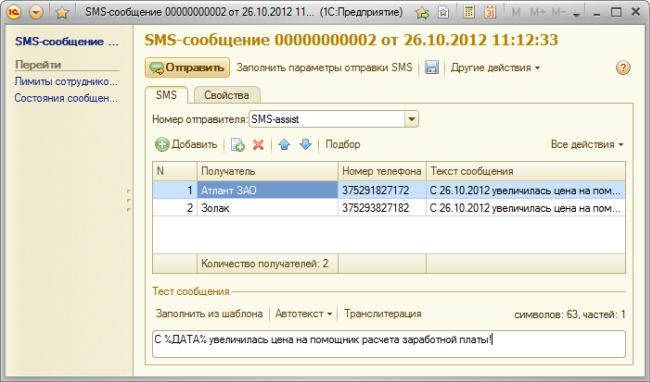Viewport: 650px width, 382px height.
Task: Click the Текст сообщения column header
Action: click(x=526, y=171)
